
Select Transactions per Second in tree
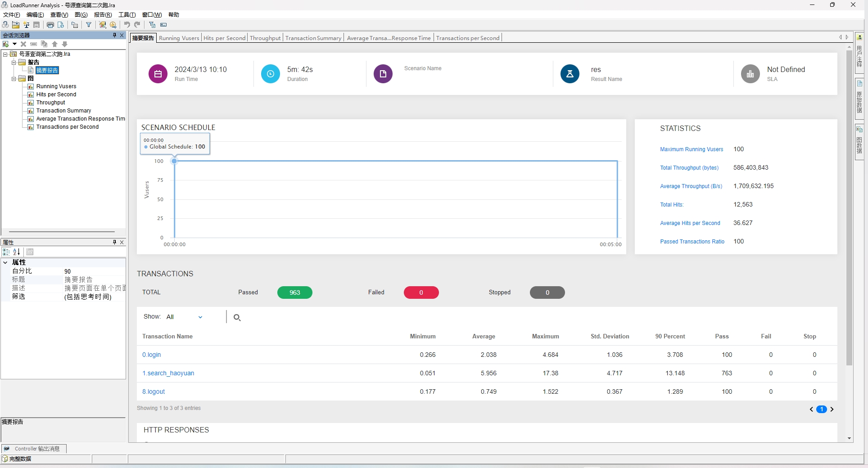(x=67, y=127)
